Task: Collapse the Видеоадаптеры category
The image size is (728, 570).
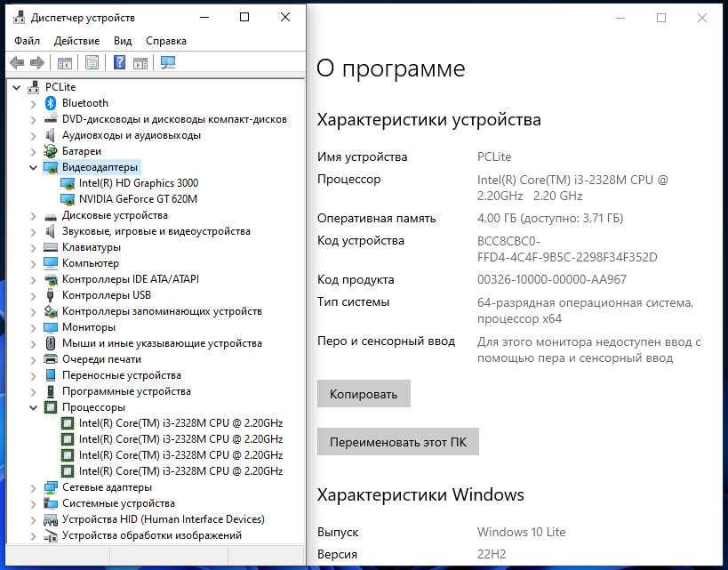Action: tap(33, 167)
